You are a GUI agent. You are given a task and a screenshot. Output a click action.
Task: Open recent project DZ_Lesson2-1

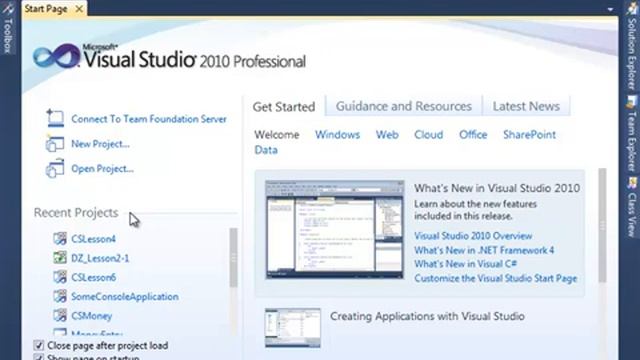coord(100,258)
